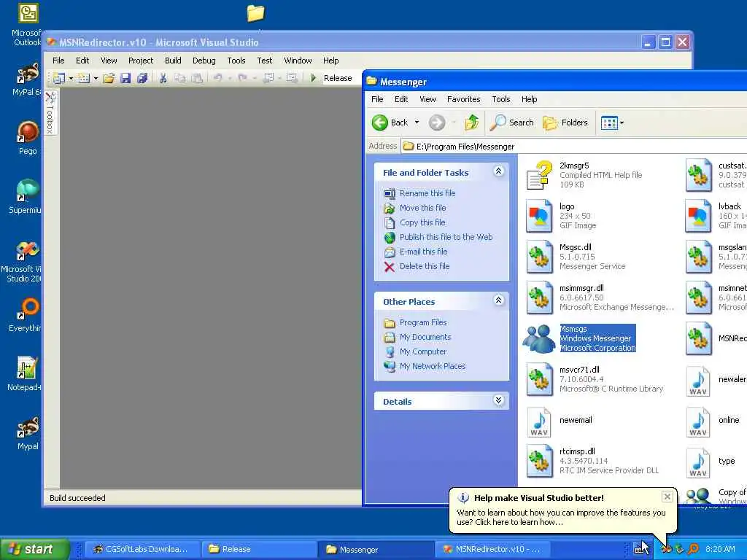Click orange magnifier tray icon

pyautogui.click(x=693, y=549)
